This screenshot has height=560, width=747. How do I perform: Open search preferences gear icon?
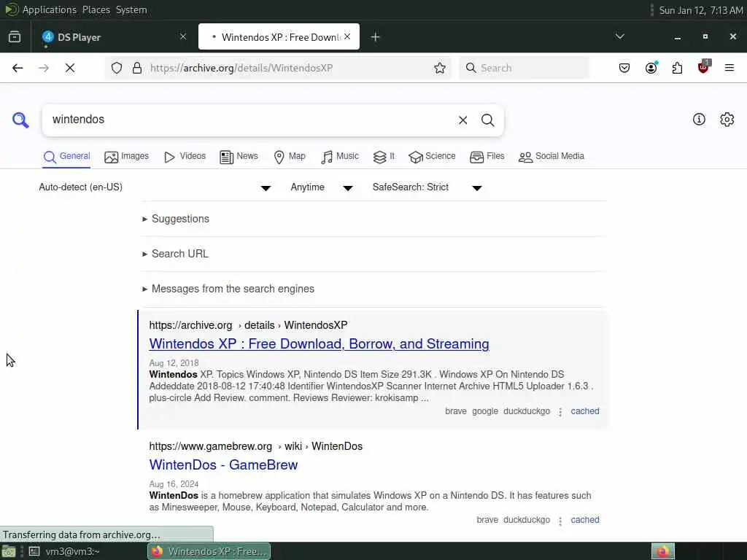(727, 120)
